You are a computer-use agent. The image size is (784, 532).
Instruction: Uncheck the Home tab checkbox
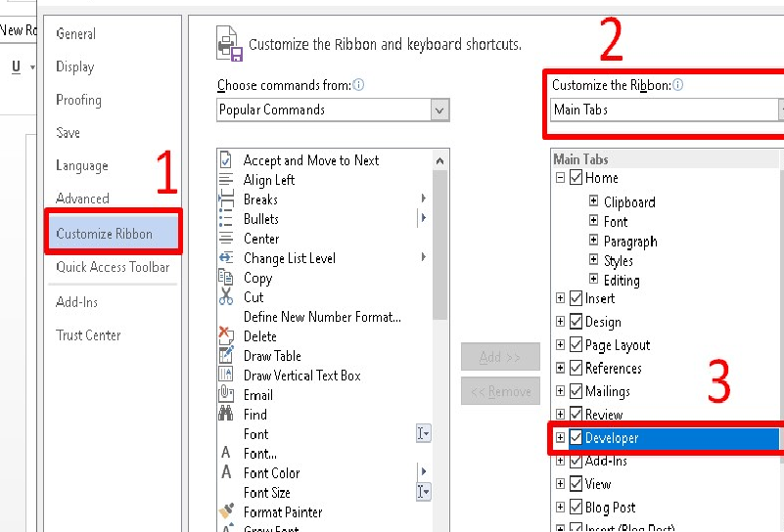pos(576,178)
